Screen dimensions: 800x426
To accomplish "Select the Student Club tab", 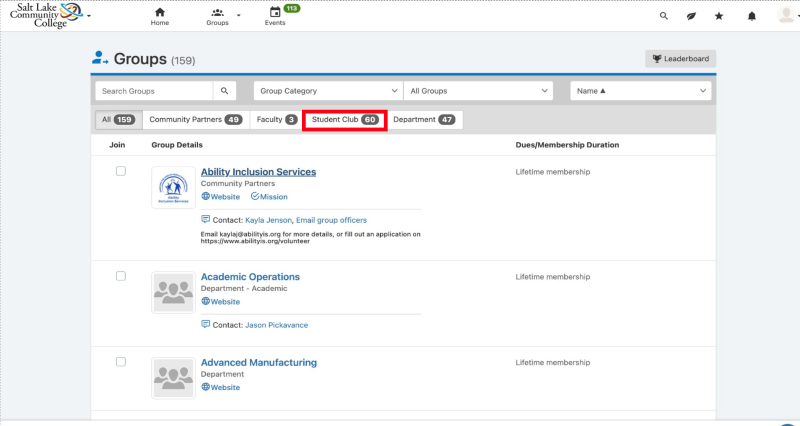I will (344, 120).
